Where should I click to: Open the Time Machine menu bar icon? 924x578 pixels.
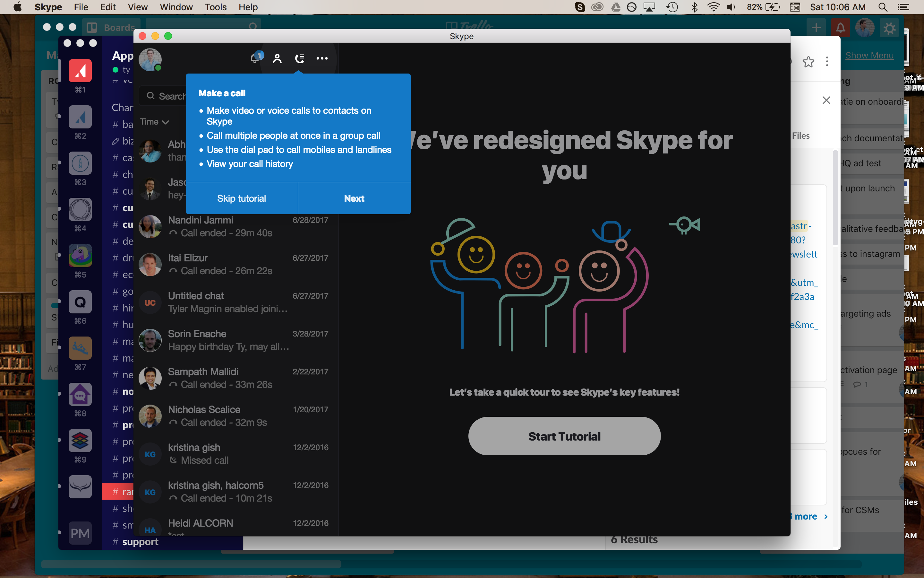[x=672, y=7]
